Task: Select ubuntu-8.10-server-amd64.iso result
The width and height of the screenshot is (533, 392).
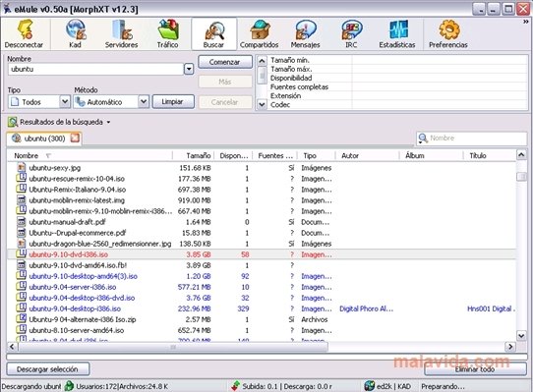Action: (77, 330)
